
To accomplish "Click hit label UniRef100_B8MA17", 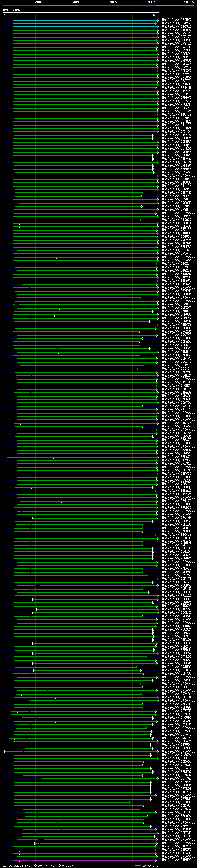I will click(176, 491).
